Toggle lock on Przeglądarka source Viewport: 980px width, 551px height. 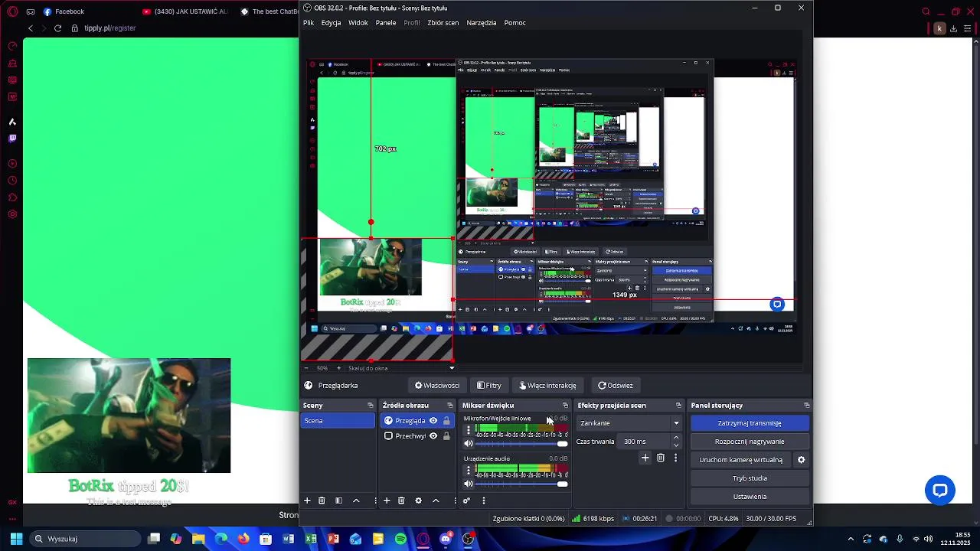pos(446,421)
